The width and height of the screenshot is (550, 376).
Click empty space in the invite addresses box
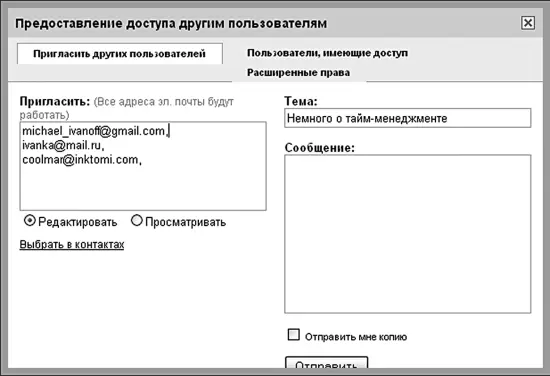point(143,189)
